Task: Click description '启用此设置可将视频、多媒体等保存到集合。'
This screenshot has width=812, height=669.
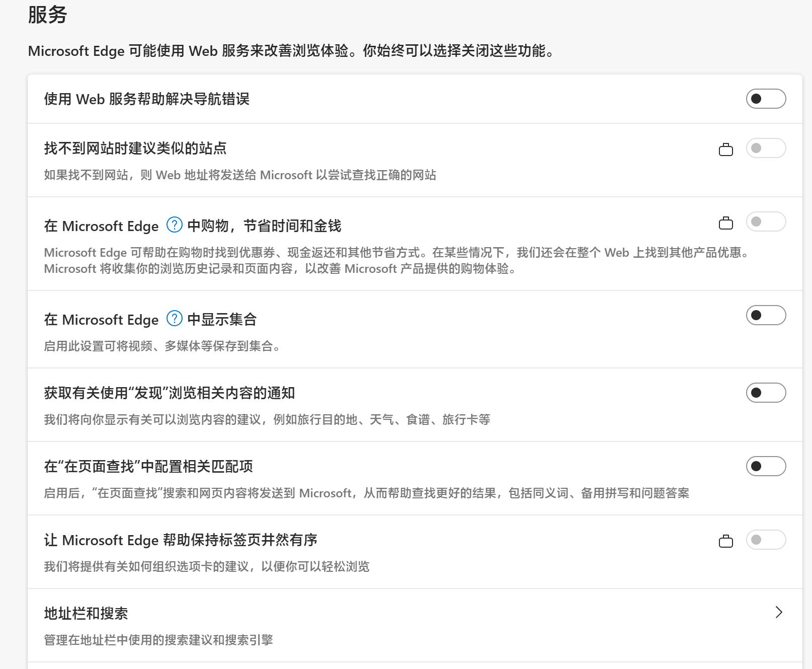Action: click(x=162, y=346)
